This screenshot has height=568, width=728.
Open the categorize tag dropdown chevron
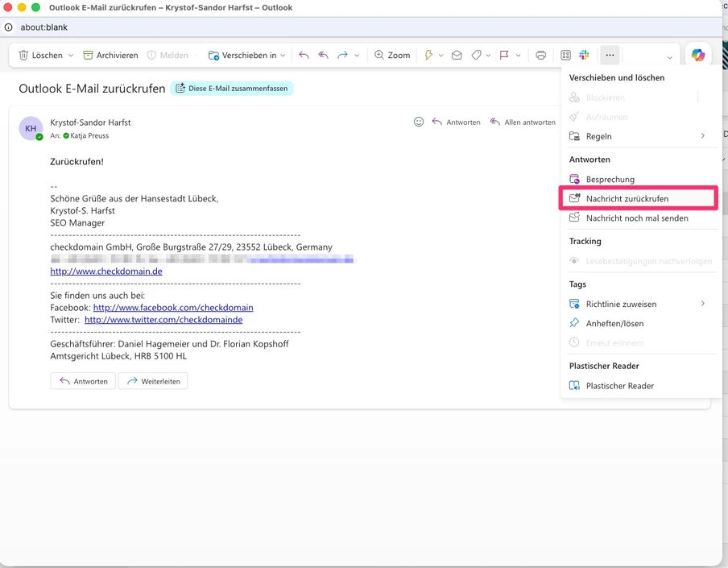(488, 56)
